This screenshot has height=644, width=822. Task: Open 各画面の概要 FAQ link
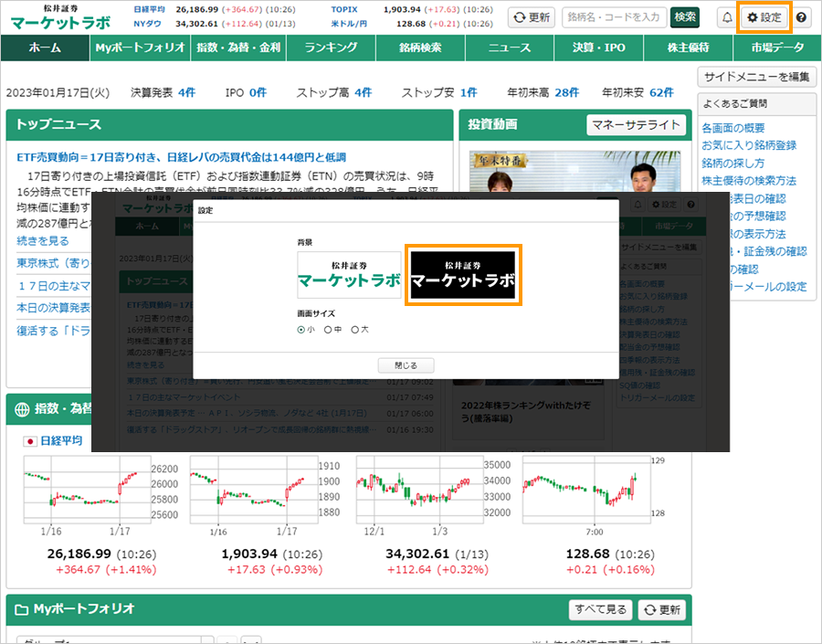click(733, 128)
